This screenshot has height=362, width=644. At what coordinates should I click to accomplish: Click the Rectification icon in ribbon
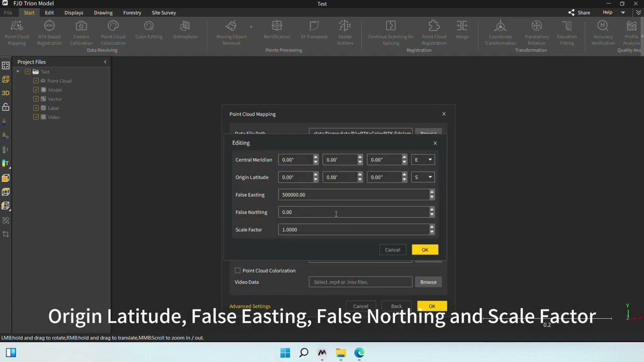(277, 26)
